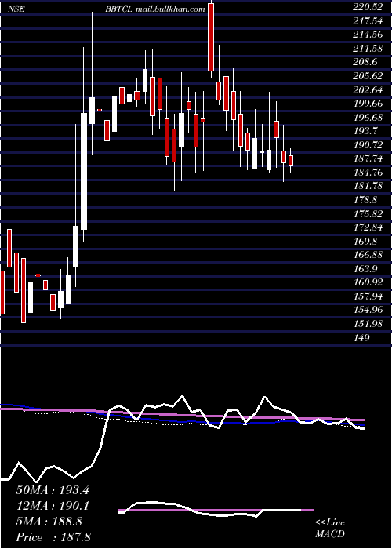Click the last red candlestick near 187.74
The height and width of the screenshot is (549, 392).
point(291,161)
